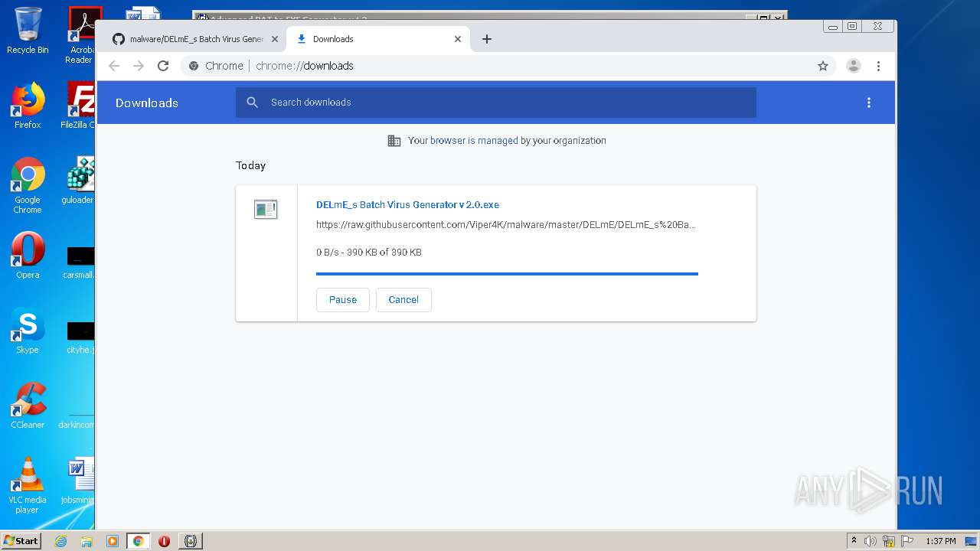
Task: Click the downloaded exe file icon
Action: click(266, 209)
